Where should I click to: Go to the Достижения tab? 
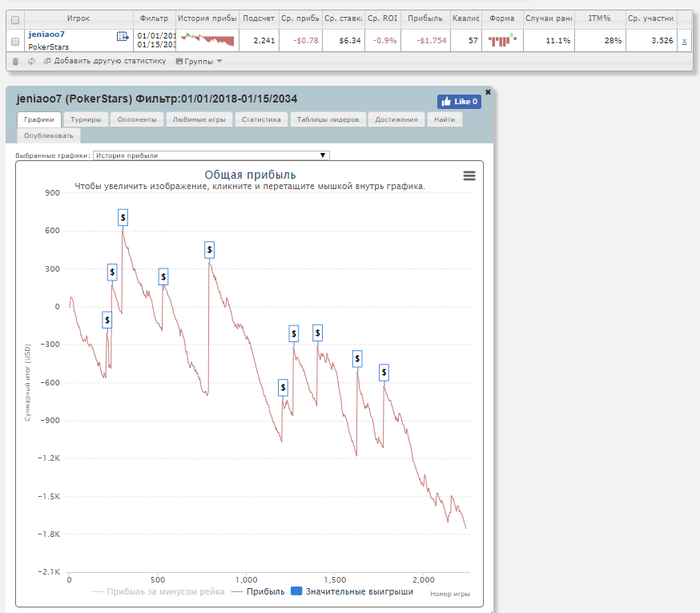click(x=396, y=120)
